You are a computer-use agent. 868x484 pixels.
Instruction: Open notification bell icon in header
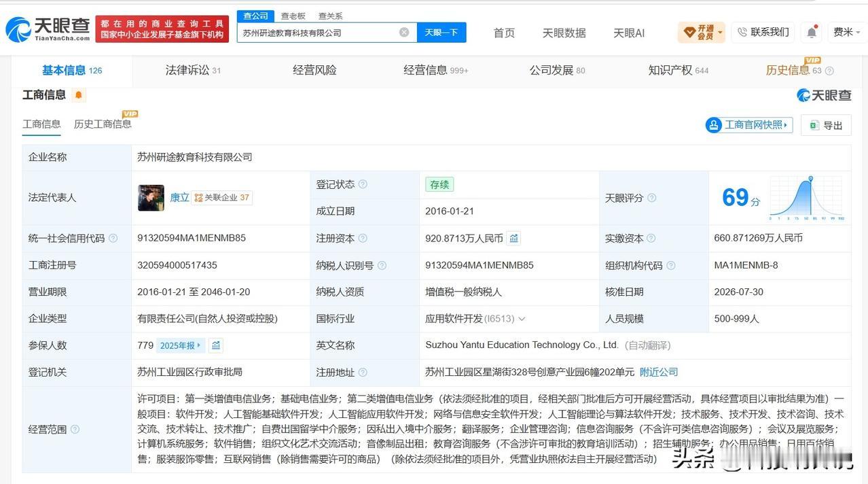point(812,32)
